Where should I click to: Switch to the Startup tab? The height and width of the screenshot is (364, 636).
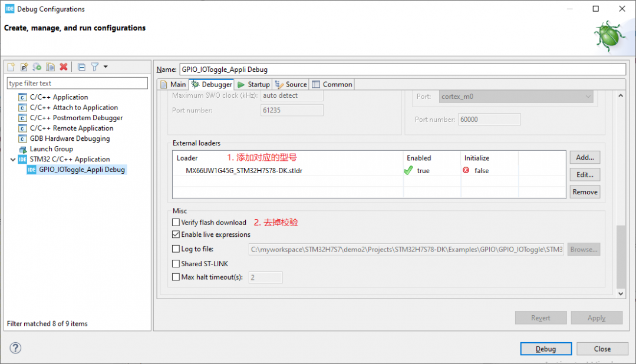point(253,84)
